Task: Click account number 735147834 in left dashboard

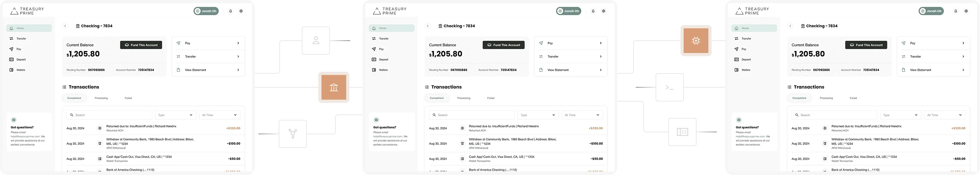Action: click(x=146, y=70)
